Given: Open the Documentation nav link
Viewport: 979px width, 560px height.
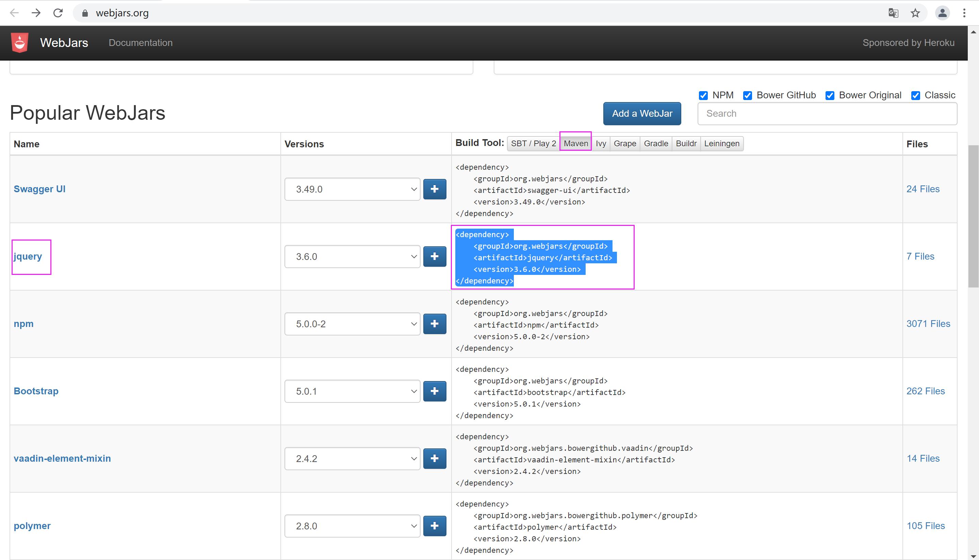Looking at the screenshot, I should [x=141, y=43].
